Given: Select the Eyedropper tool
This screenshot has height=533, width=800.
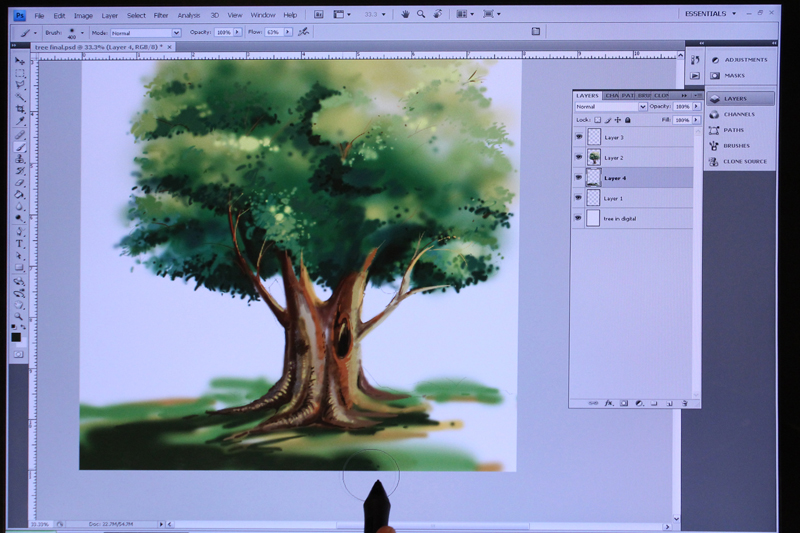Looking at the screenshot, I should pyautogui.click(x=20, y=121).
